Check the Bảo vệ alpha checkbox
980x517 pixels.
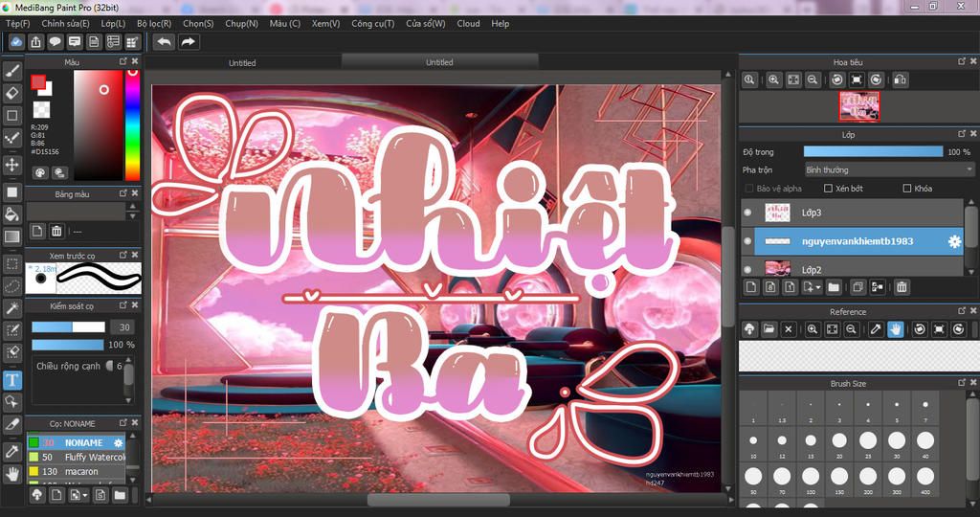point(748,189)
